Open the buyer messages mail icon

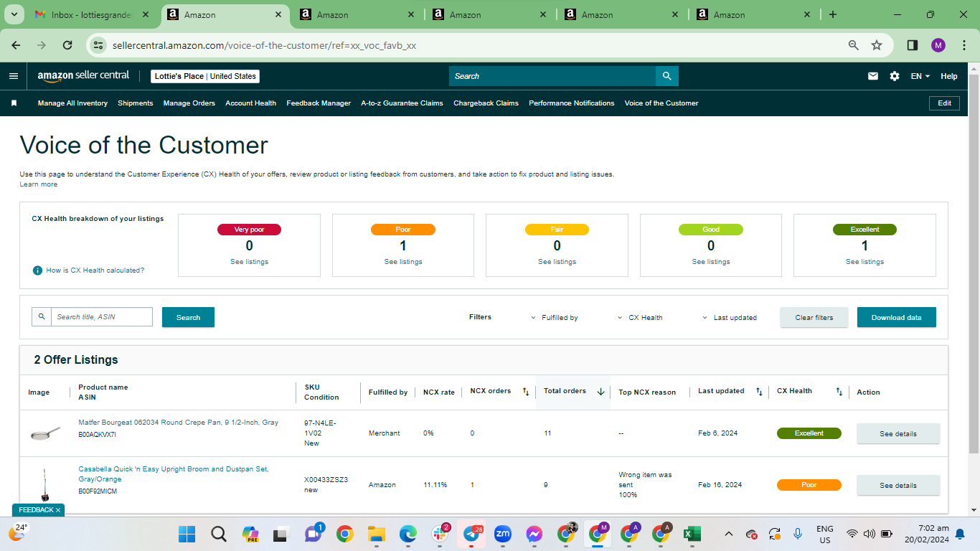pos(873,76)
